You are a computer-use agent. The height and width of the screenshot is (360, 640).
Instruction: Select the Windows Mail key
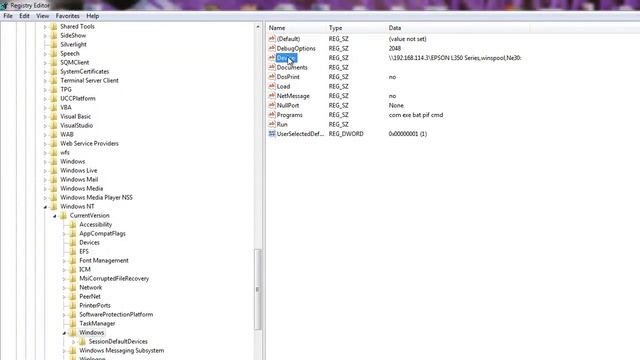click(79, 179)
